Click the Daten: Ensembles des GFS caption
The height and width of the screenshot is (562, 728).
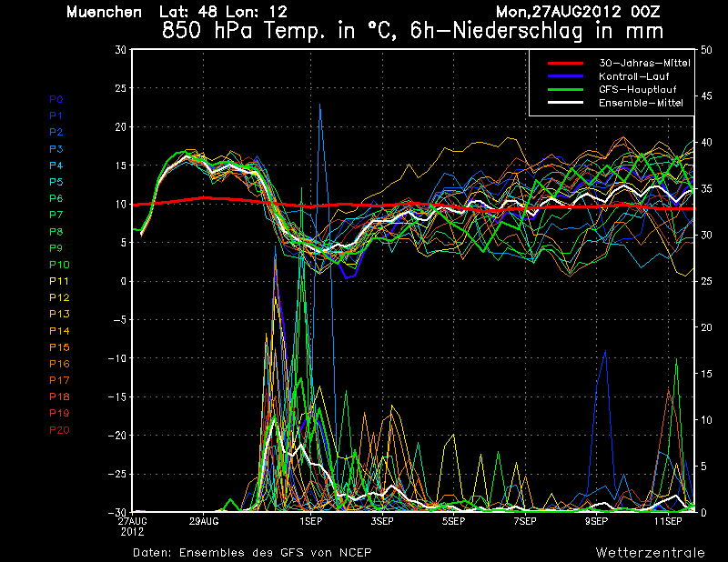pyautogui.click(x=252, y=553)
